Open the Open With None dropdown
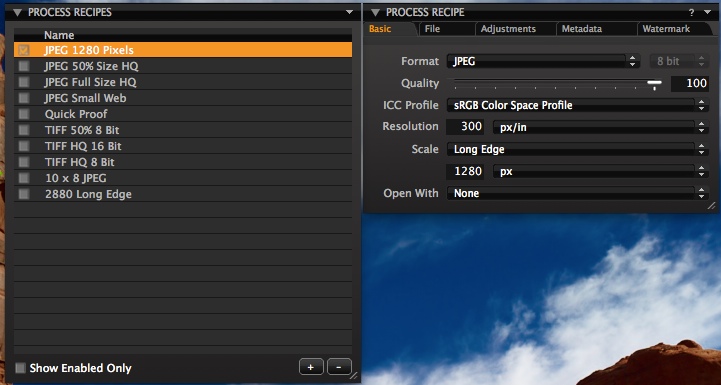The height and width of the screenshot is (385, 721). tap(577, 194)
